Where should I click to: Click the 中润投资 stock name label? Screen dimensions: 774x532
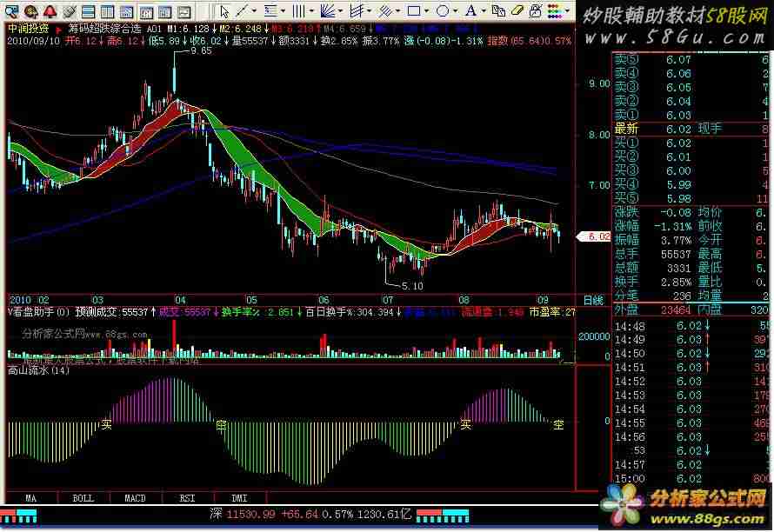(28, 27)
